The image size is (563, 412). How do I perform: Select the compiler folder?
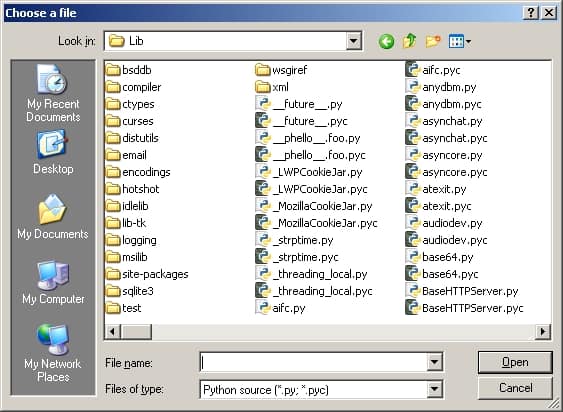pos(134,87)
